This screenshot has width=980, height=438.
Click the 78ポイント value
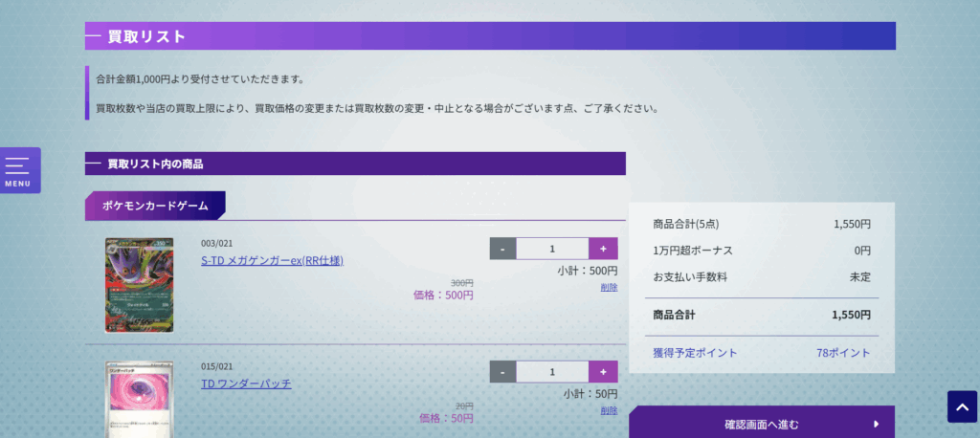point(843,353)
